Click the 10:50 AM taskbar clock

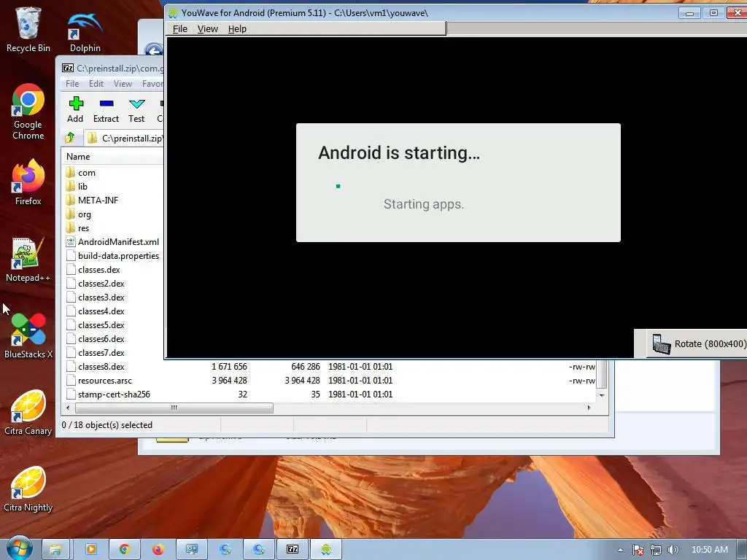coord(709,550)
